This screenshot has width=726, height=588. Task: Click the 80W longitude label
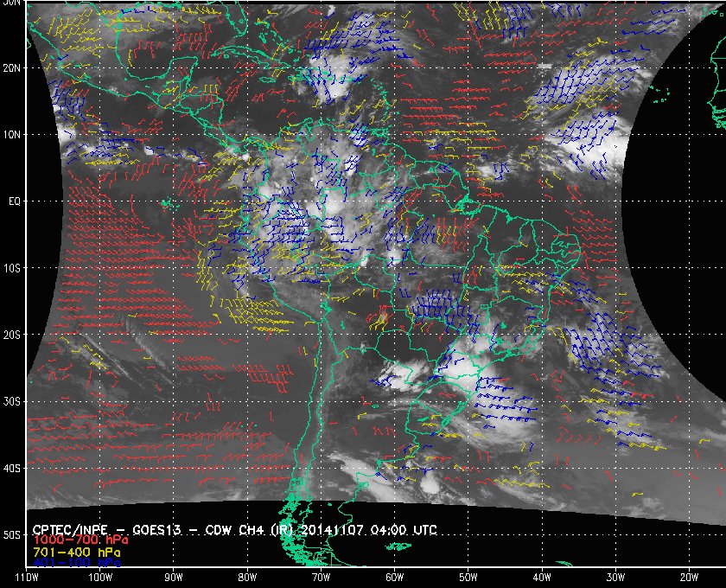[247, 578]
